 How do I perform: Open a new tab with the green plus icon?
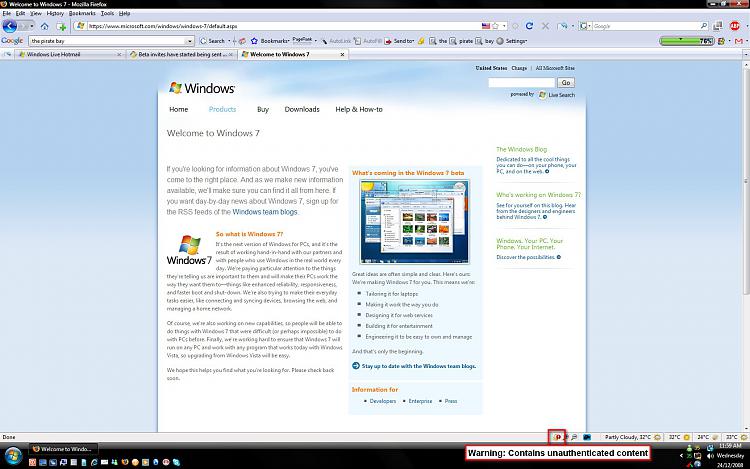(61, 26)
